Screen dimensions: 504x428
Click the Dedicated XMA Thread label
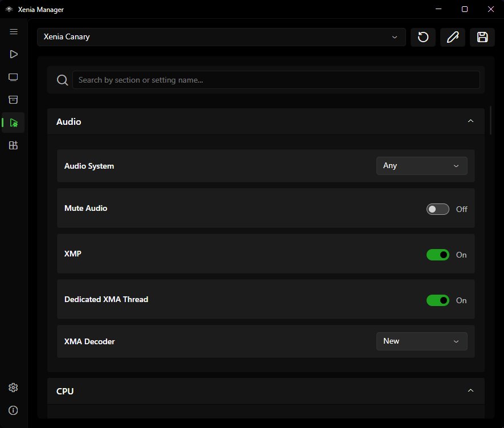point(106,299)
